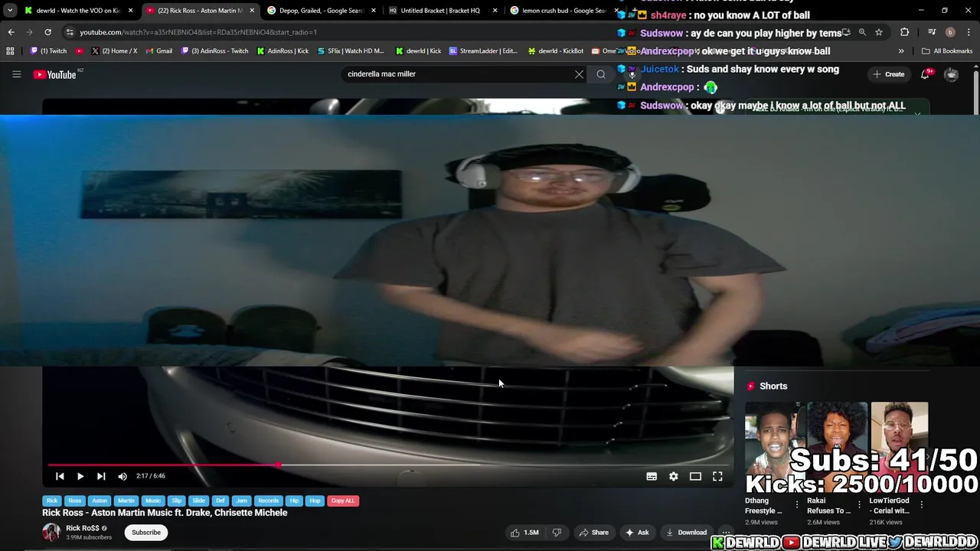Switch to Untitled Bracket HQ tab
This screenshot has height=551, width=980.
tap(440, 11)
